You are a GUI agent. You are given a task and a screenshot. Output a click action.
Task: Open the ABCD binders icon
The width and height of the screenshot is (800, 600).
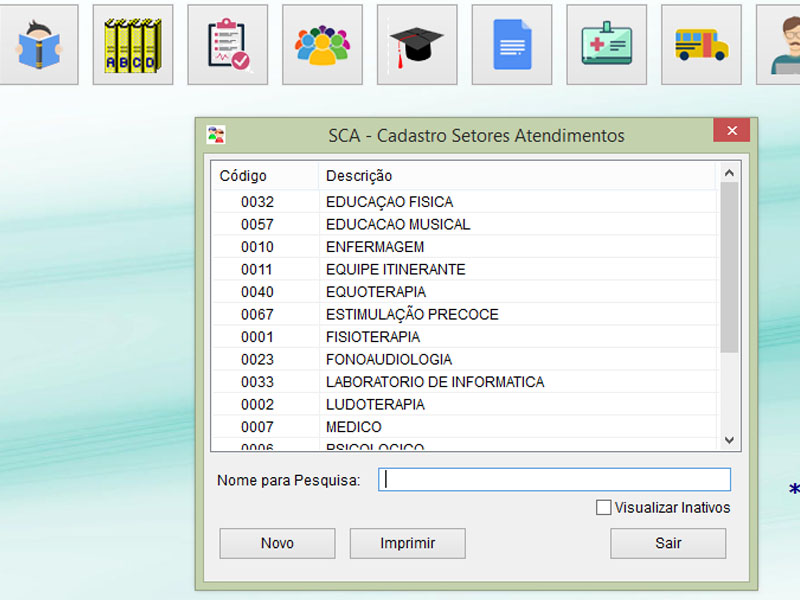coord(132,45)
